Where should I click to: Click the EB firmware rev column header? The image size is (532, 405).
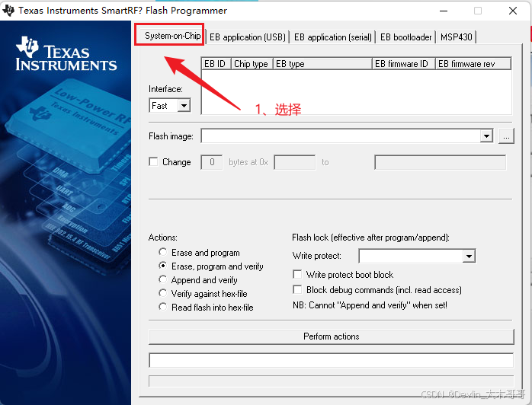point(473,64)
